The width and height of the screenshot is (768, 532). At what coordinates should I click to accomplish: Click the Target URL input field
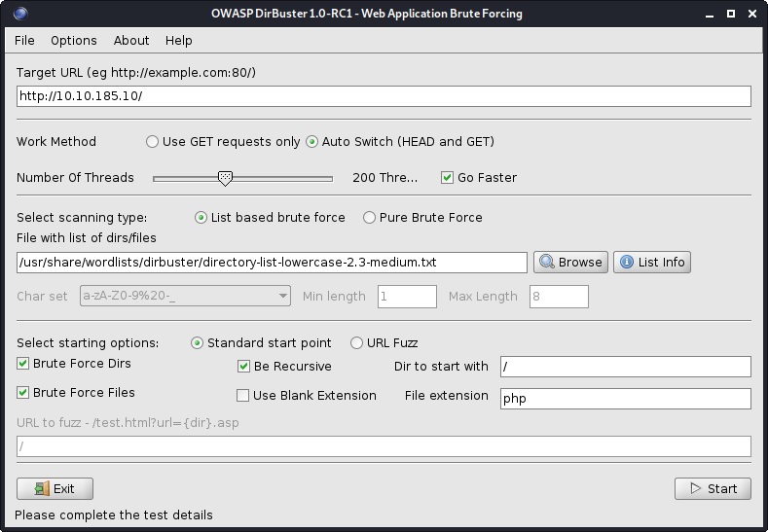tap(384, 96)
